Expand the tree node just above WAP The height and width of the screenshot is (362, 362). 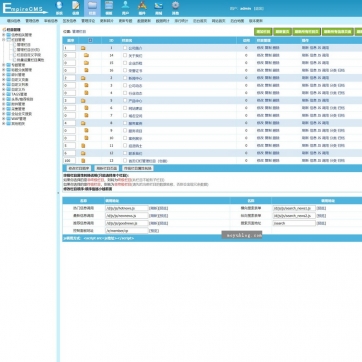click(4, 114)
